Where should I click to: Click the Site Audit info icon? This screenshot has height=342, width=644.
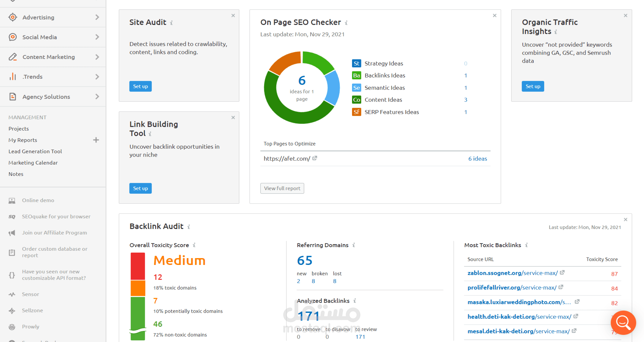[x=171, y=23]
